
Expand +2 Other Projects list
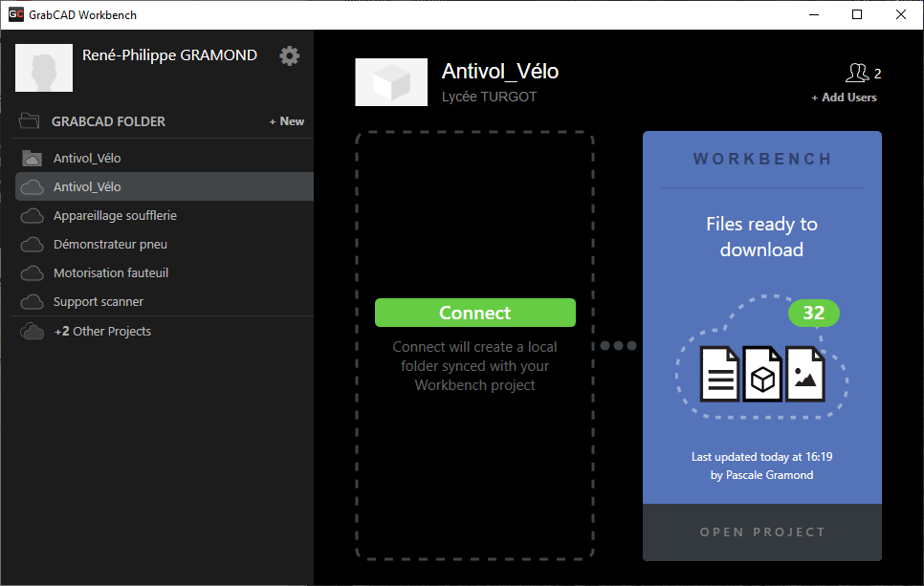click(x=102, y=331)
